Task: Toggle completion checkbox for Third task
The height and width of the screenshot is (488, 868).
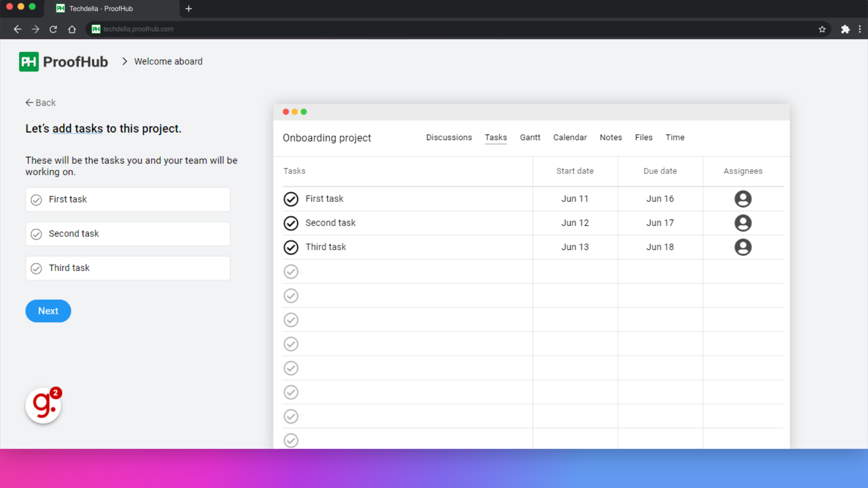Action: coord(35,267)
